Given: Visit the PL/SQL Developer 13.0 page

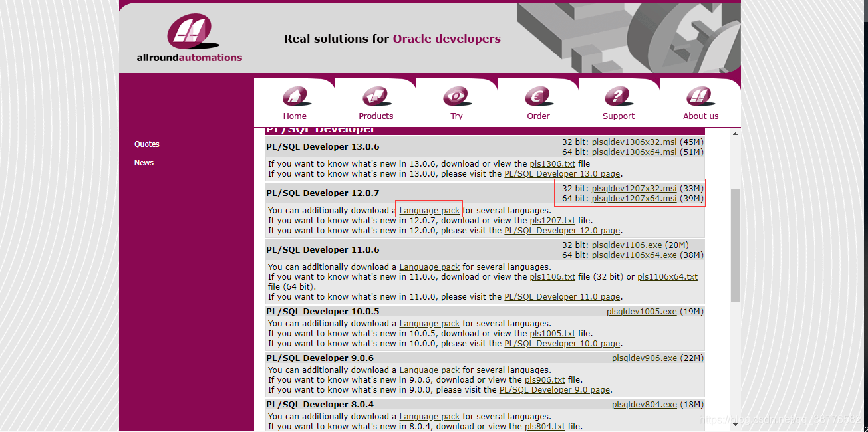Looking at the screenshot, I should pyautogui.click(x=562, y=173).
